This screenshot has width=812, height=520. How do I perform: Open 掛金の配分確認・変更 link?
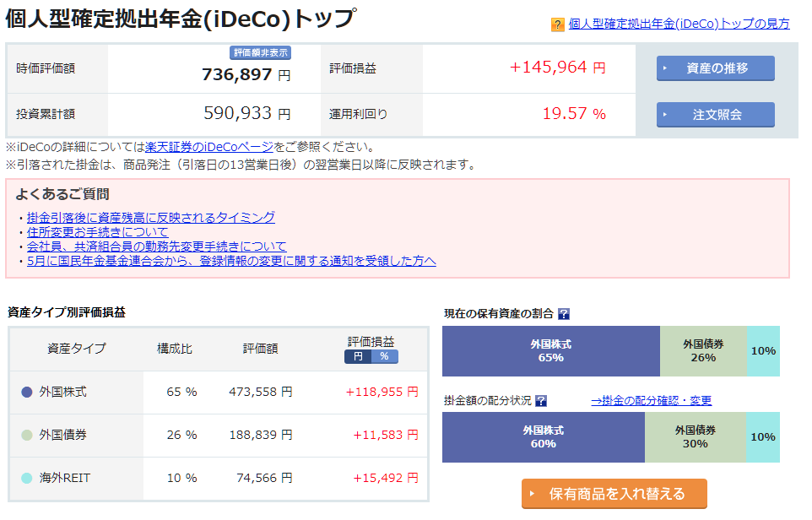coord(651,401)
